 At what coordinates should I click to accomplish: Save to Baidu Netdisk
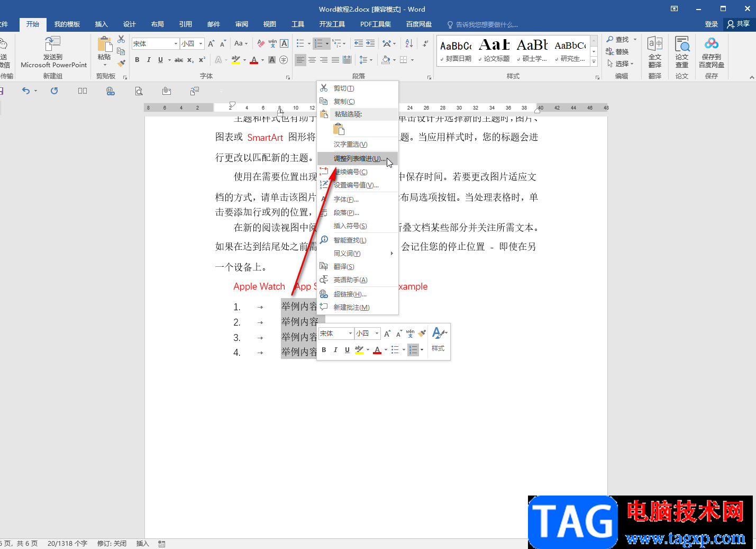[x=712, y=52]
